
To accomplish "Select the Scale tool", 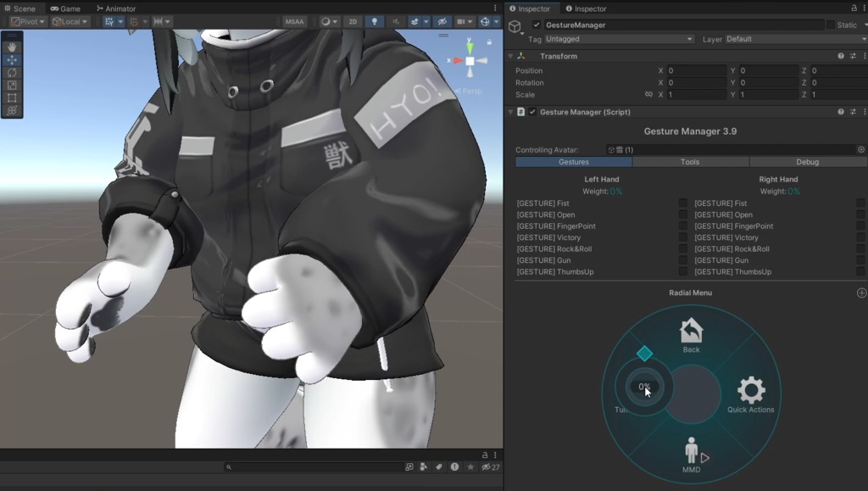I will (x=12, y=86).
